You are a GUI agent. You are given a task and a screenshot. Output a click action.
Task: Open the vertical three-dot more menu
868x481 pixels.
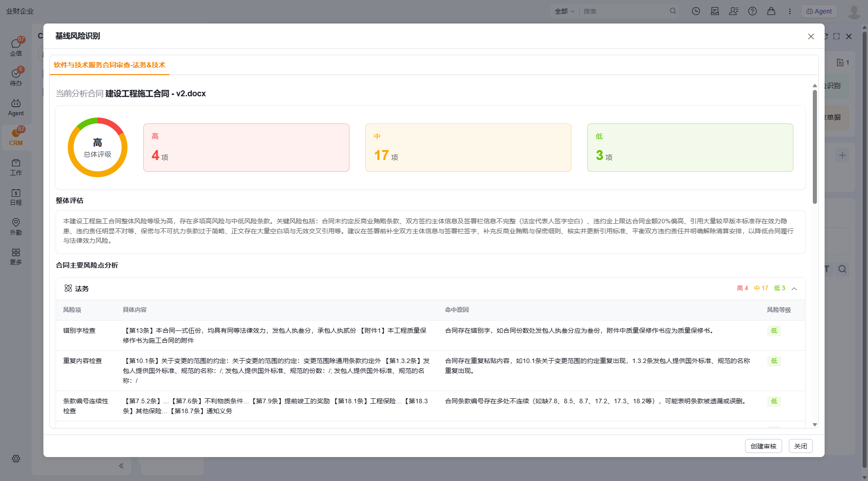[x=790, y=11]
